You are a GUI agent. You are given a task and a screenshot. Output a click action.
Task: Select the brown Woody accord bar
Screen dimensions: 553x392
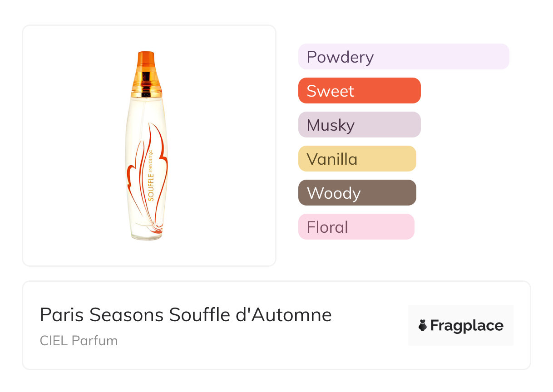point(357,193)
